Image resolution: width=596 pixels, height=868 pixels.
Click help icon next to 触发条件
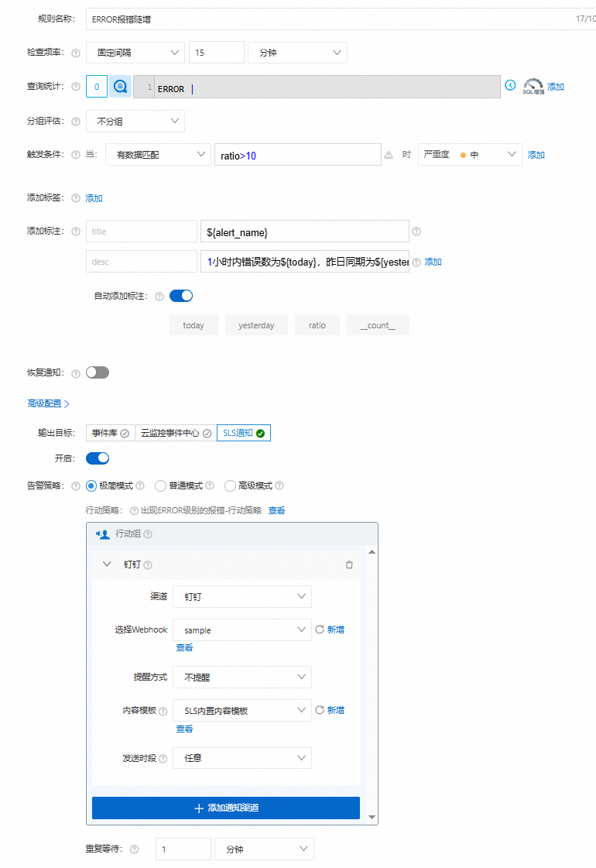click(x=76, y=155)
